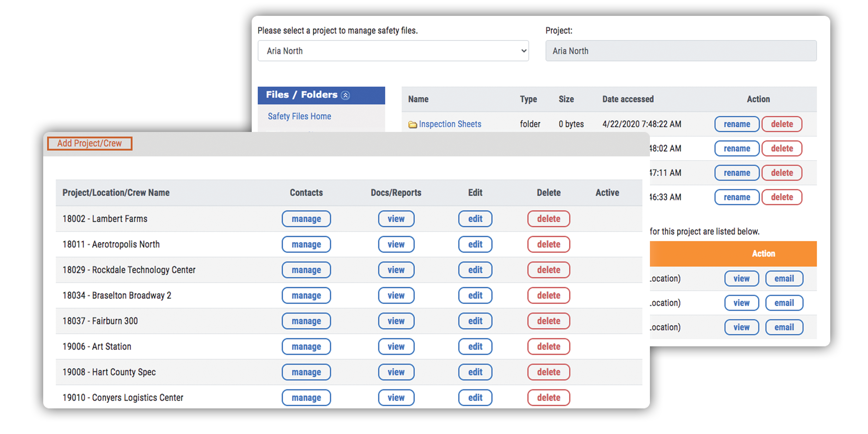Image resolution: width=868 pixels, height=434 pixels.
Task: Manage contacts for 19006 - Art Station
Action: [x=306, y=347]
